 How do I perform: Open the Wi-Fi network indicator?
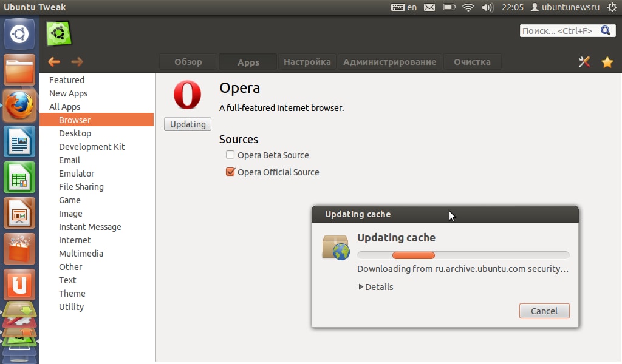pyautogui.click(x=468, y=7)
